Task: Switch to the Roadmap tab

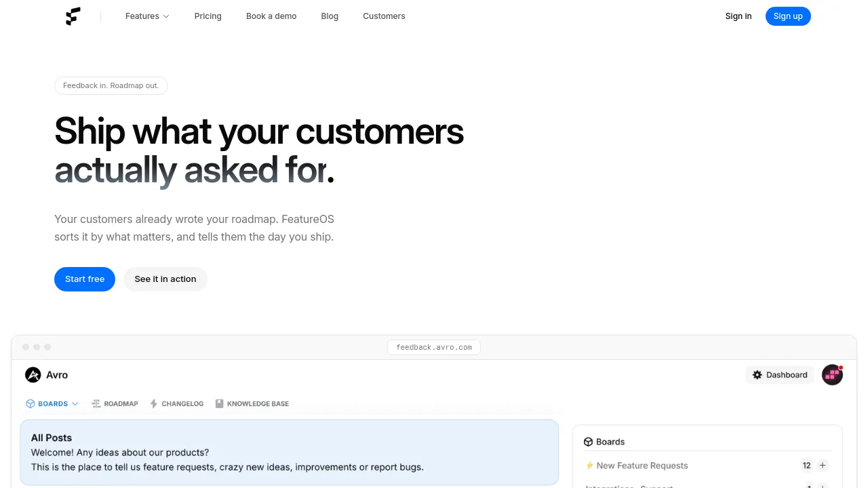Action: coord(115,404)
